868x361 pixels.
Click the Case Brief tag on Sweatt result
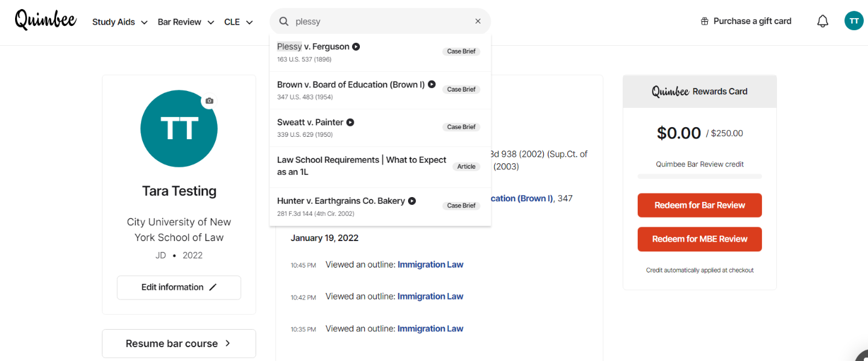(x=461, y=127)
